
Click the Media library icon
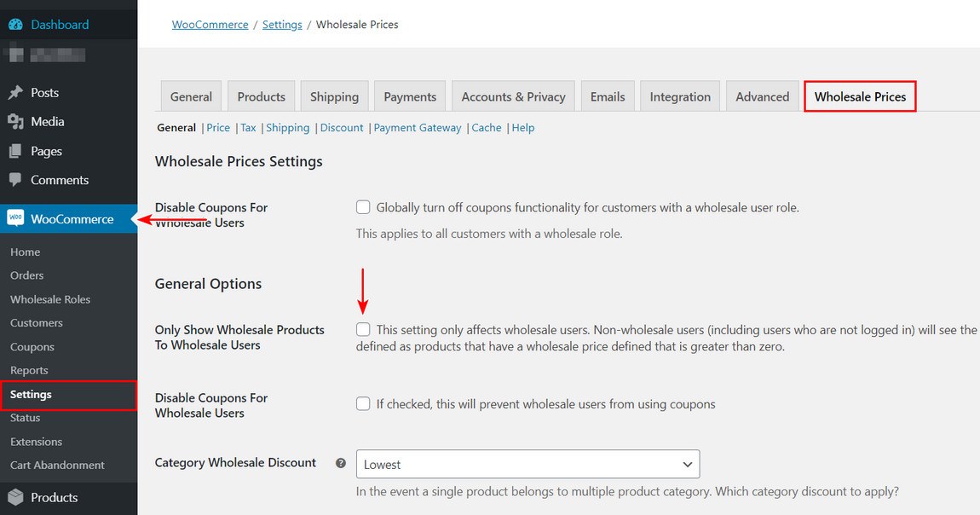coord(15,121)
